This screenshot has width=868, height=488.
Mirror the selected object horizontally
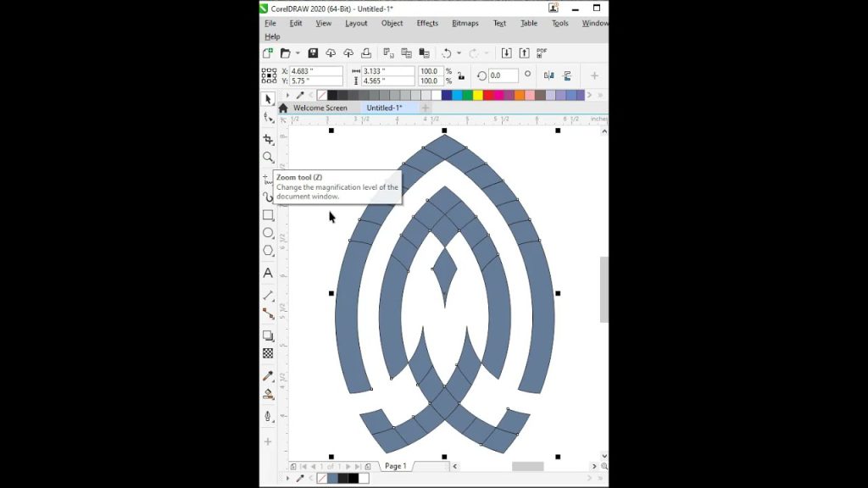[x=548, y=74]
